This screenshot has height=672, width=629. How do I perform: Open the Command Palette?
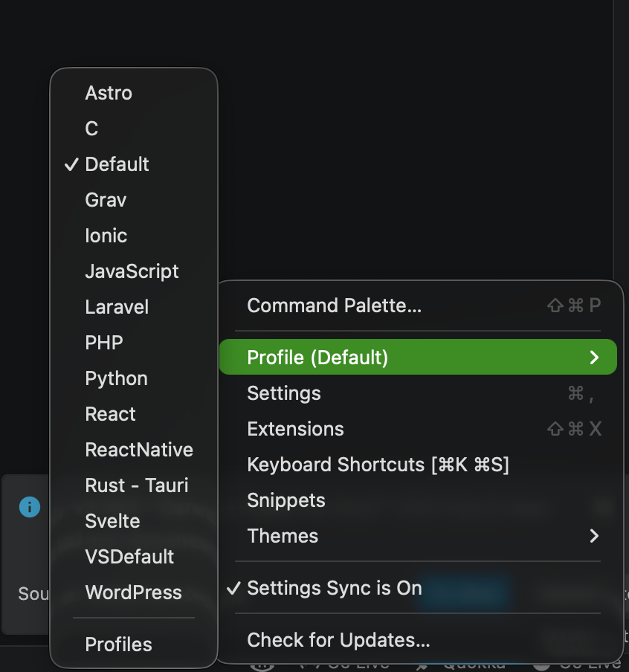tap(334, 306)
